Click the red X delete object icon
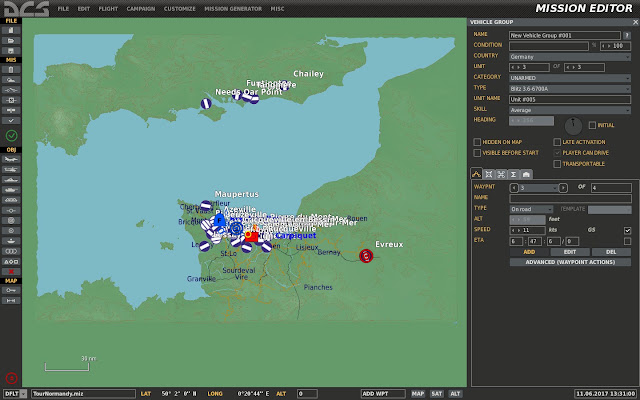Screen dimensions: 640x400 point(11,272)
